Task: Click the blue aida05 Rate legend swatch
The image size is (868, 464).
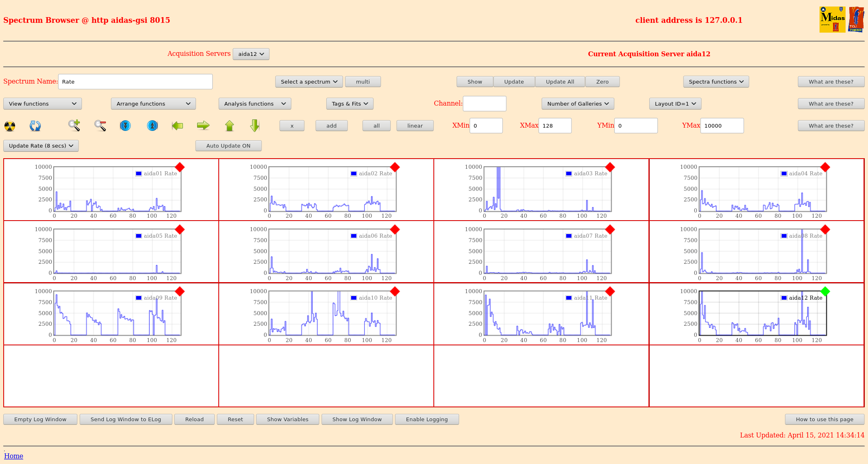Action: (138, 236)
